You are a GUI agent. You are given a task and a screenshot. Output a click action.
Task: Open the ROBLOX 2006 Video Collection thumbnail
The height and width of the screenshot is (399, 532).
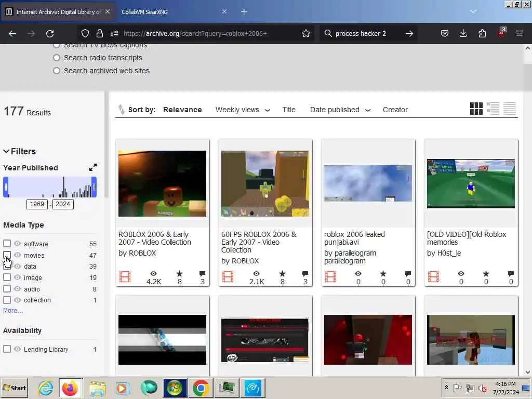(162, 183)
